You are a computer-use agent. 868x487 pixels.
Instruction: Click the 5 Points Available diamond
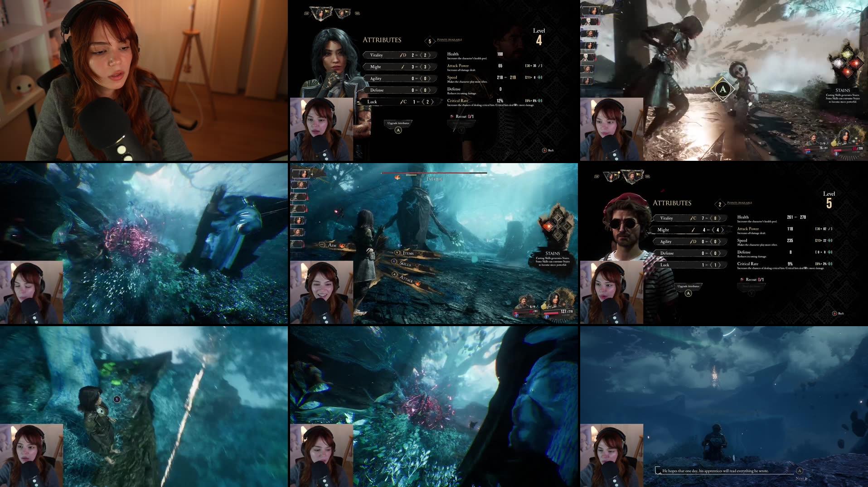tap(430, 41)
